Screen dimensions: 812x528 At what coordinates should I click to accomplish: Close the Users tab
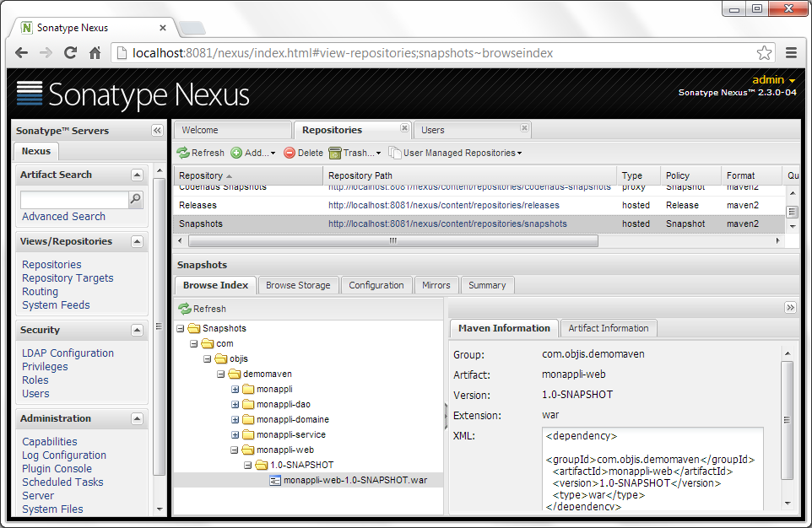coord(524,128)
